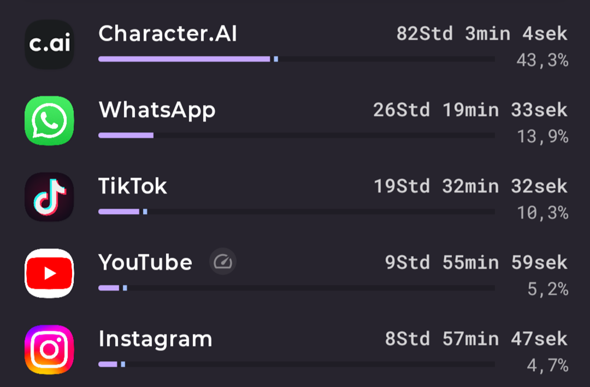Image resolution: width=590 pixels, height=387 pixels.
Task: Tap the 10,3% TikTok percentage
Action: pos(543,213)
